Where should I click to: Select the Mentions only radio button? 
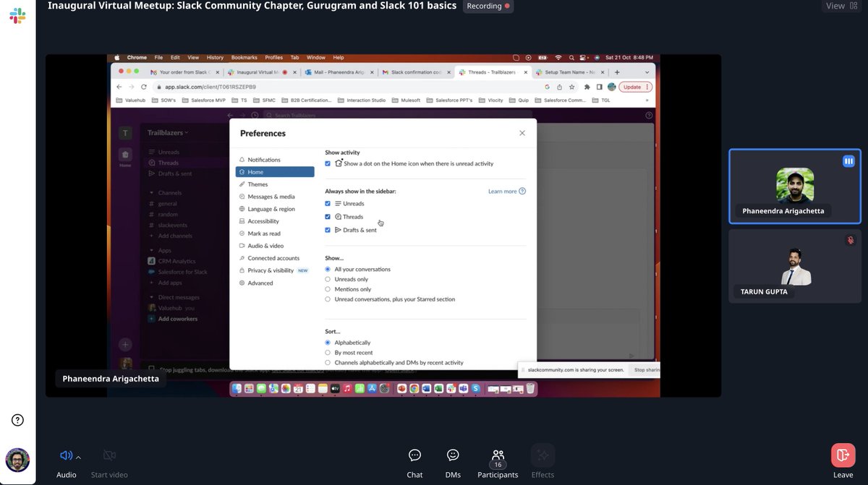tap(327, 288)
